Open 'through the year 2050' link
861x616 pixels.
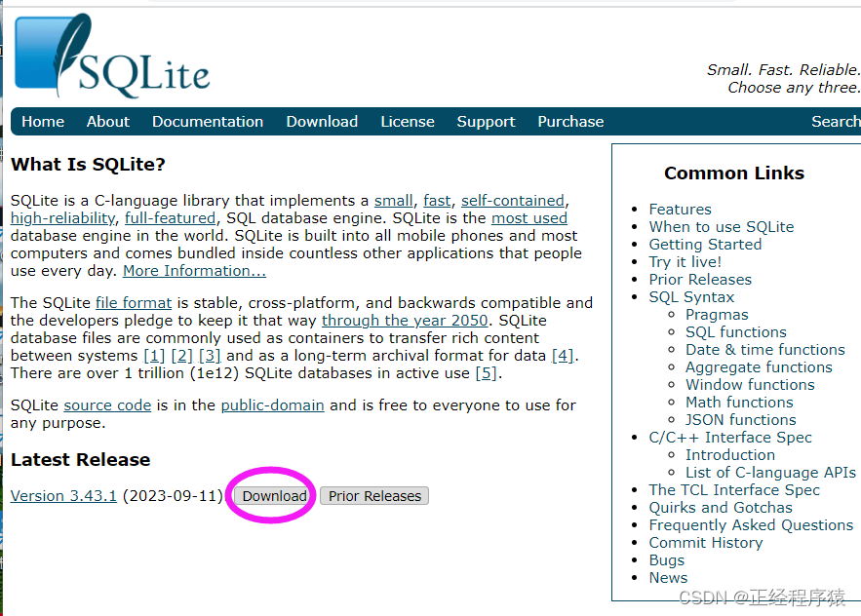[405, 321]
